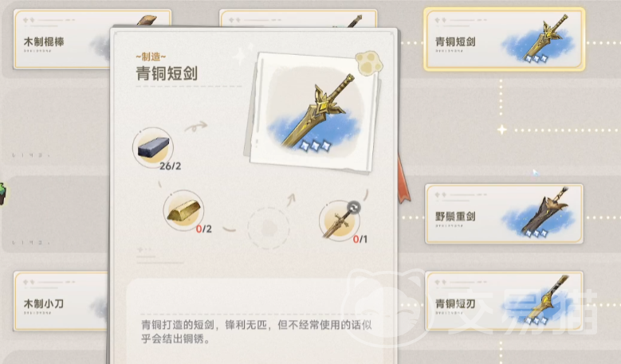The height and width of the screenshot is (364, 621).
Task: Click the paw sticker on the preview
Action: pyautogui.click(x=369, y=62)
